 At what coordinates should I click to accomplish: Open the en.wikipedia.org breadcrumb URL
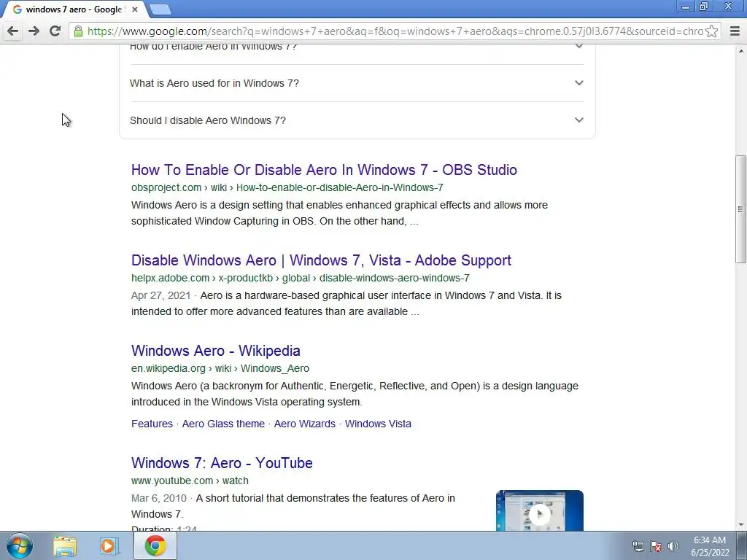(x=220, y=368)
